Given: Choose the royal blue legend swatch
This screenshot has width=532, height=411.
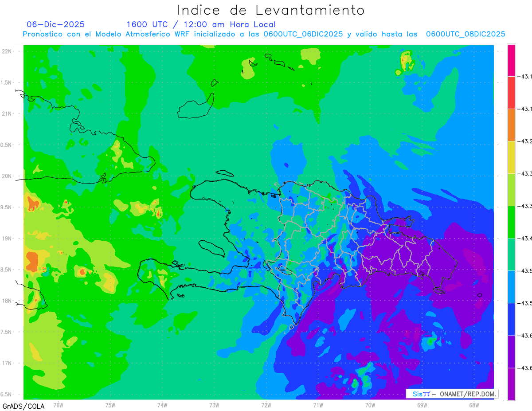Looking at the screenshot, I should click(511, 319).
